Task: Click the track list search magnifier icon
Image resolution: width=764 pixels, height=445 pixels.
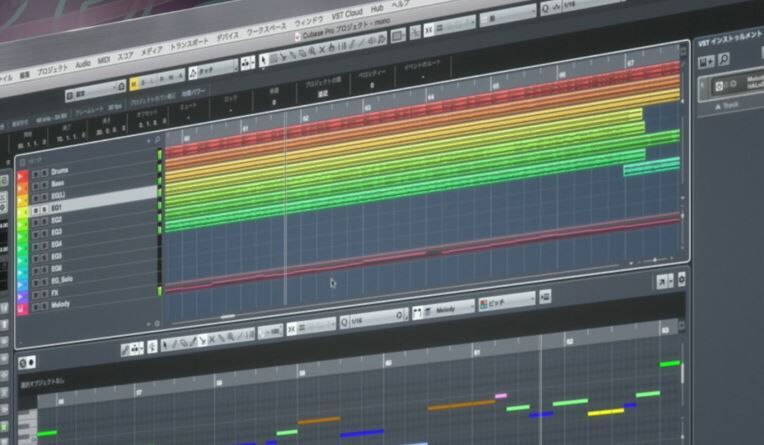Action: tap(157, 140)
